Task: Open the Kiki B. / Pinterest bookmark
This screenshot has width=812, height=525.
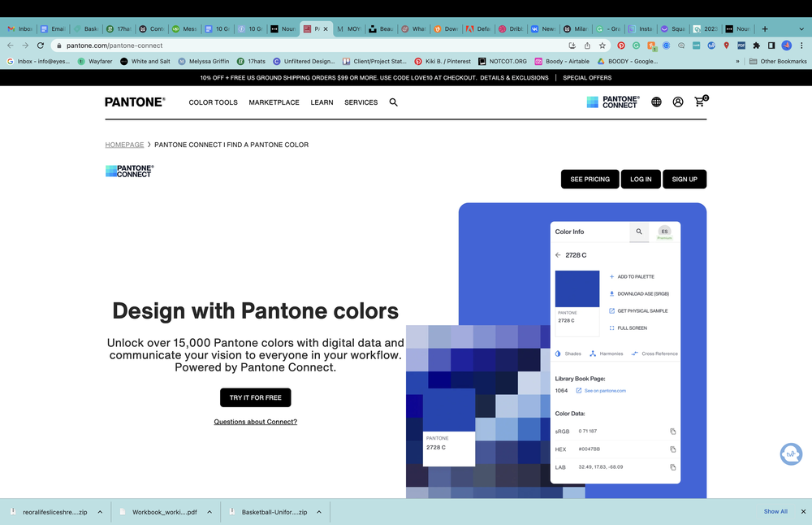Action: coord(443,61)
